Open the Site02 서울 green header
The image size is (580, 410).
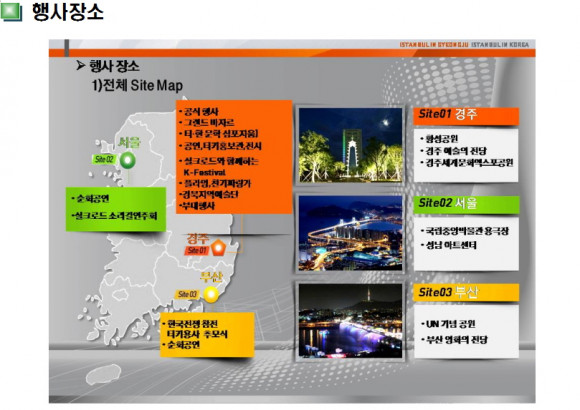(466, 205)
